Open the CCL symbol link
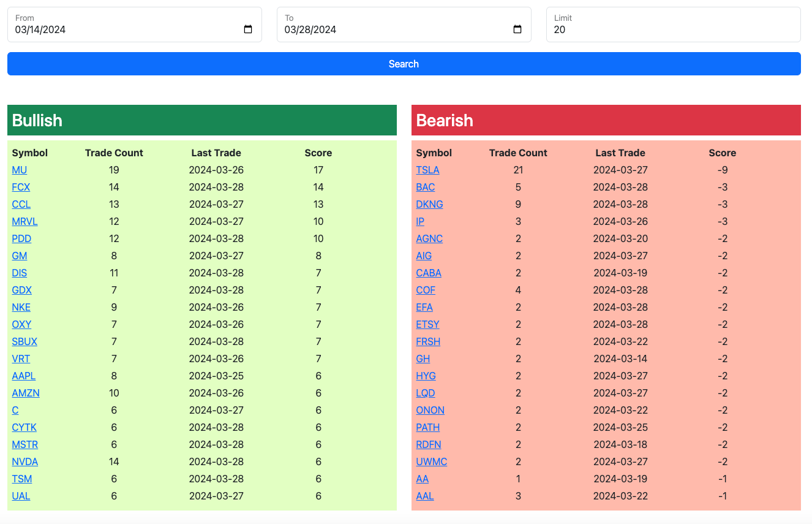 21,204
